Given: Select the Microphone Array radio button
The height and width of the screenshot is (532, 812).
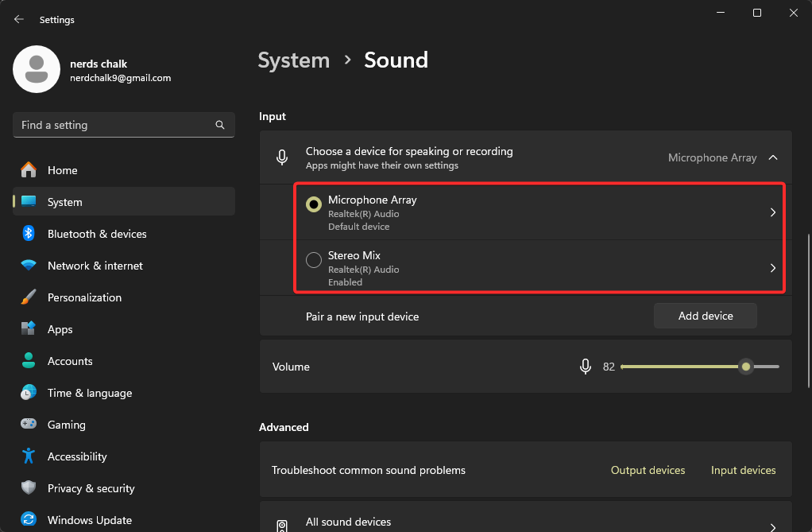Looking at the screenshot, I should tap(313, 204).
